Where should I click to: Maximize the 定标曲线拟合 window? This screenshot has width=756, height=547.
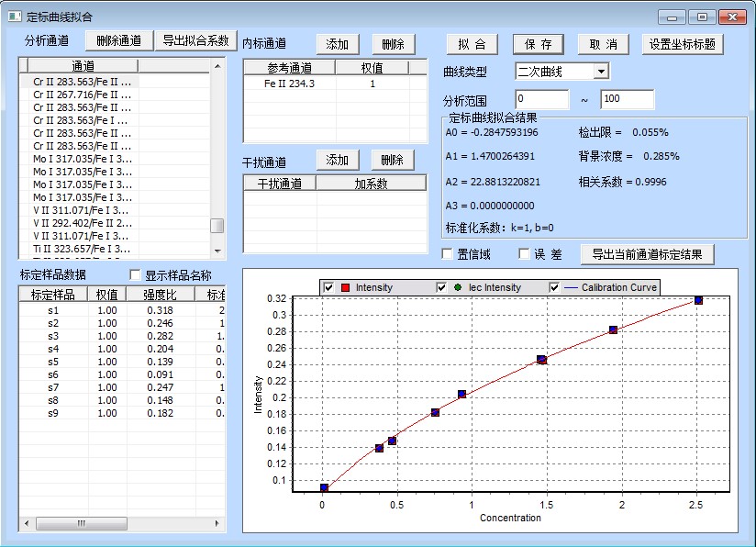point(702,17)
